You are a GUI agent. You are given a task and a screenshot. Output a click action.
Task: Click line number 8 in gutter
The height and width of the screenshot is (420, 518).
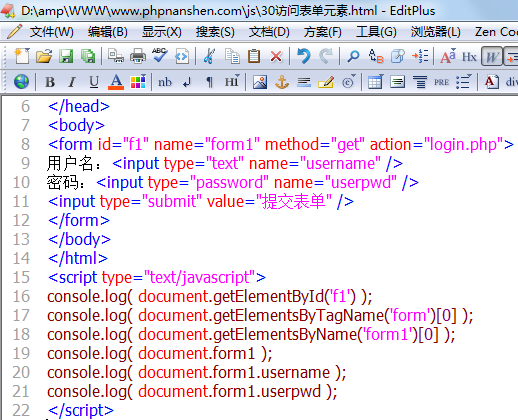point(25,144)
